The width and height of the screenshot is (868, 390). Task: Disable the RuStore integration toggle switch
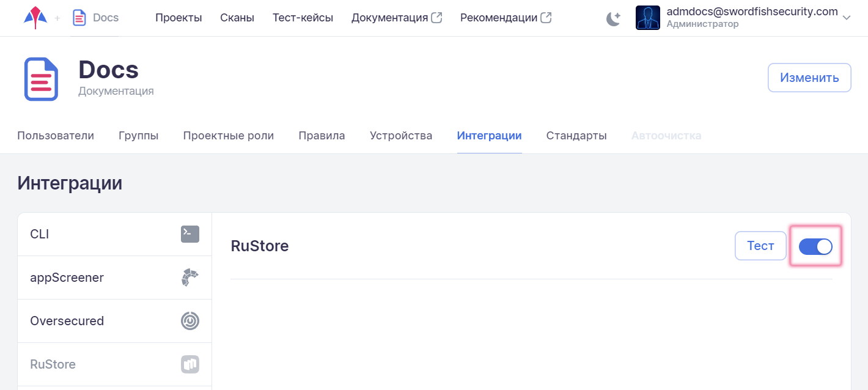[815, 246]
